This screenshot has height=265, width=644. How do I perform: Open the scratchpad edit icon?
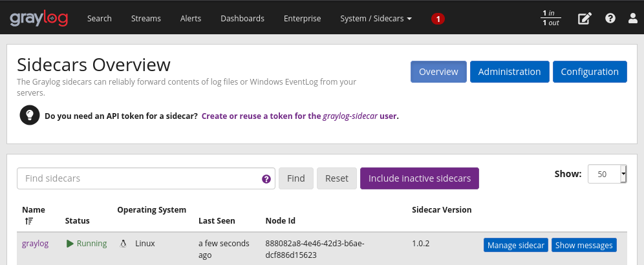[x=585, y=19]
